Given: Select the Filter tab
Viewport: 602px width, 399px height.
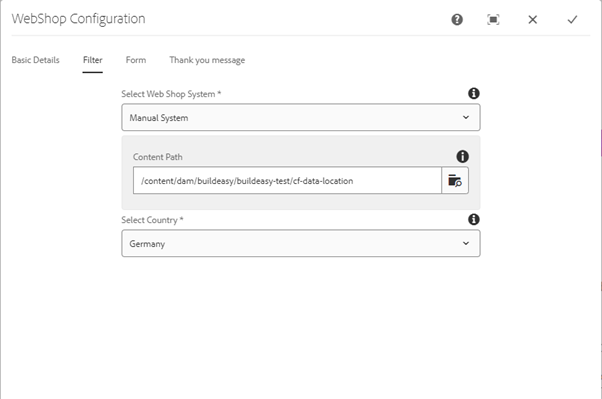Looking at the screenshot, I should click(93, 60).
